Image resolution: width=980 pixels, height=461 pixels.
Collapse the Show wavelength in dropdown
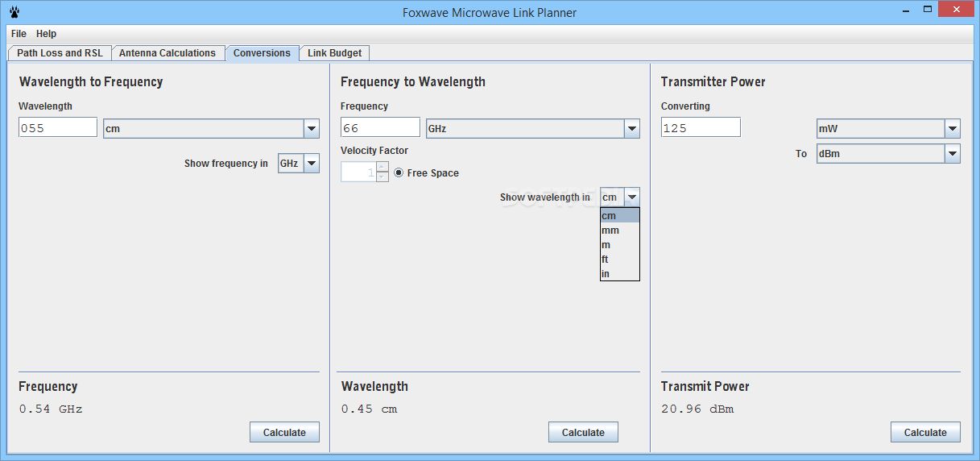(632, 197)
